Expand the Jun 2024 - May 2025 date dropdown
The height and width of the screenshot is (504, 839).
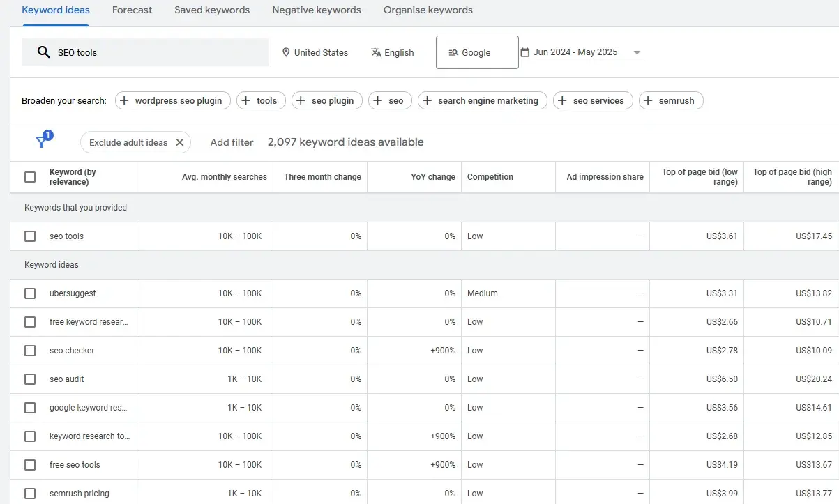click(x=637, y=52)
